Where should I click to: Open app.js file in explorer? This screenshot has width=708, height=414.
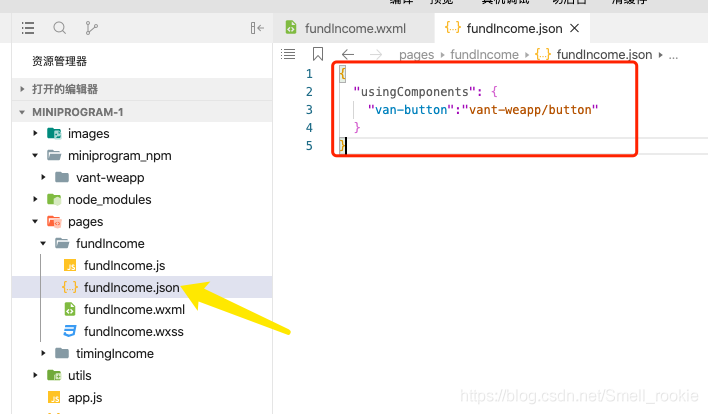84,397
